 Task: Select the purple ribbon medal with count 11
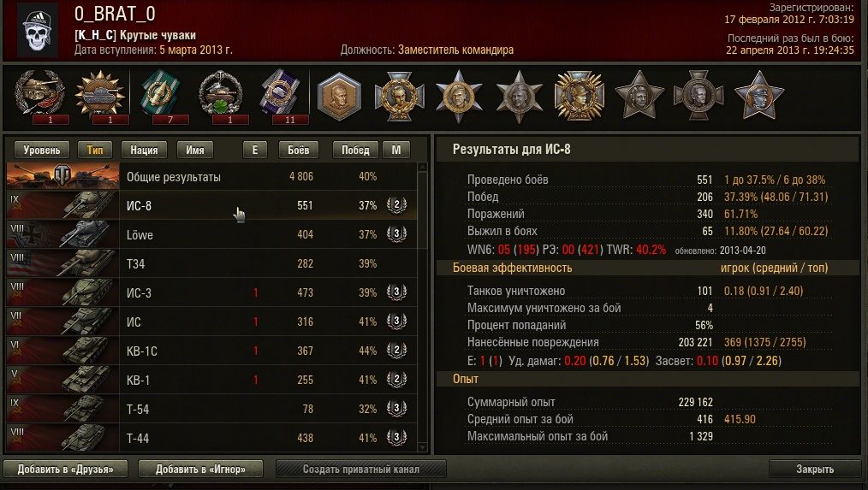(280, 94)
